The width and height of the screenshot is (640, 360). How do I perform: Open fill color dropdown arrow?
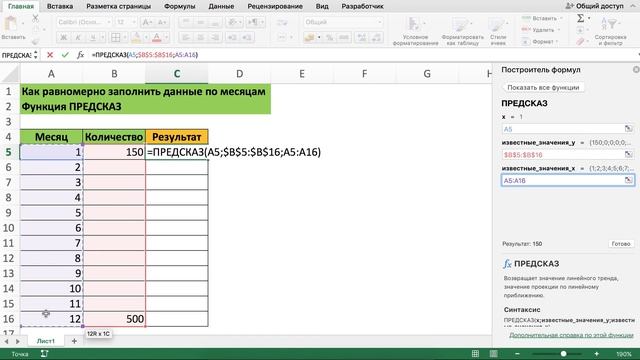pyautogui.click(x=146, y=38)
